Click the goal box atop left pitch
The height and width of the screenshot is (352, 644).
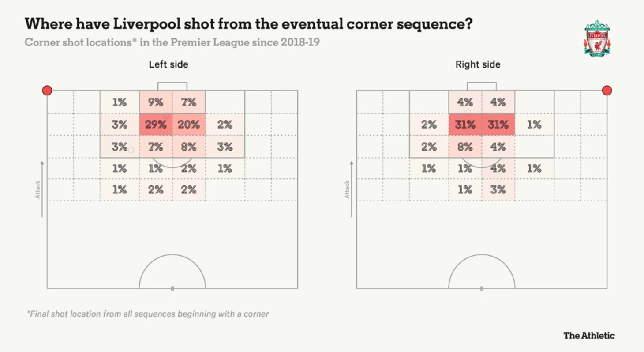172,86
